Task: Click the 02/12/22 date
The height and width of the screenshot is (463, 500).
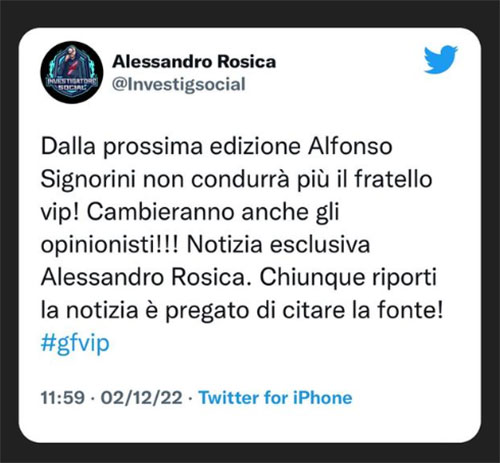Action: [x=142, y=398]
